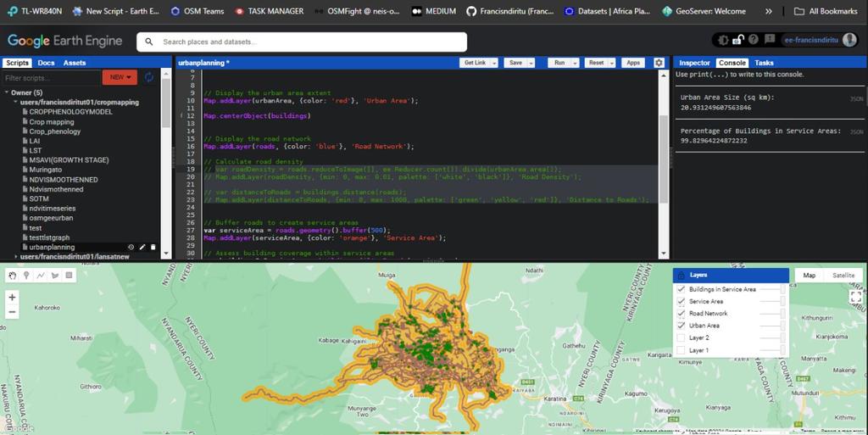This screenshot has width=868, height=435.
Task: Zoom in on the map
Action: [12, 297]
